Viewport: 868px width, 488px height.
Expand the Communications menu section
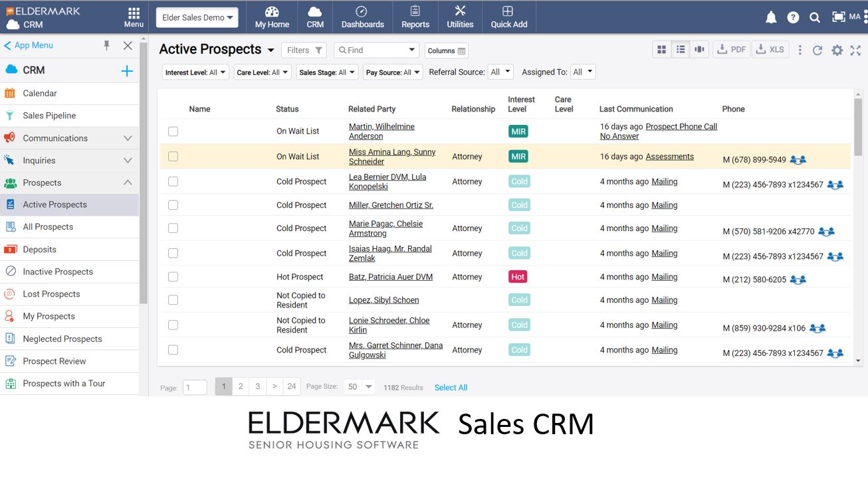tap(128, 138)
